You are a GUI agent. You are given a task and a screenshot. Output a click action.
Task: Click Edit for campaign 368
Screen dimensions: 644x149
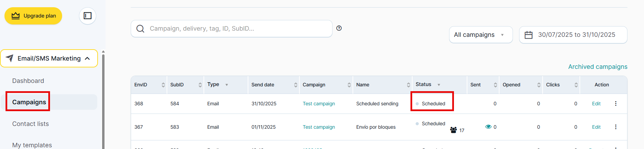coord(596,104)
